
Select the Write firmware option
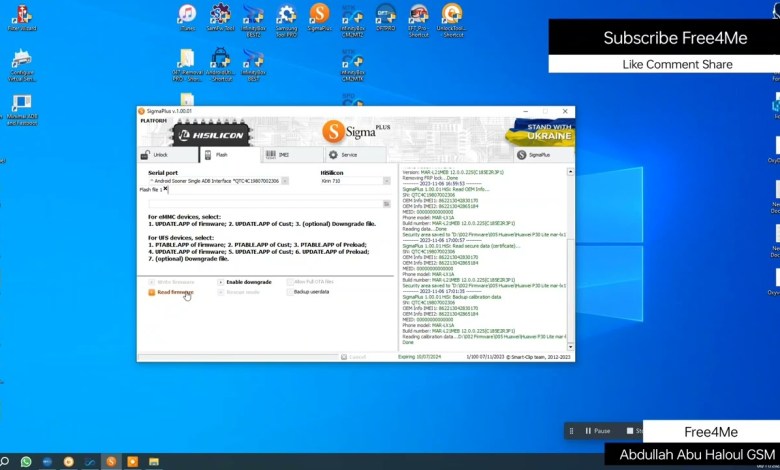pos(171,282)
